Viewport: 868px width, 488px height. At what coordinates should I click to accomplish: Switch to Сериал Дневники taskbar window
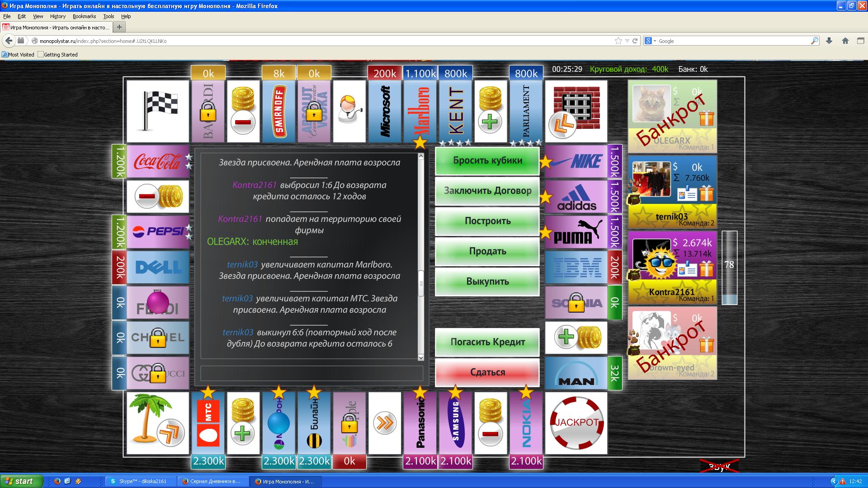pyautogui.click(x=213, y=481)
